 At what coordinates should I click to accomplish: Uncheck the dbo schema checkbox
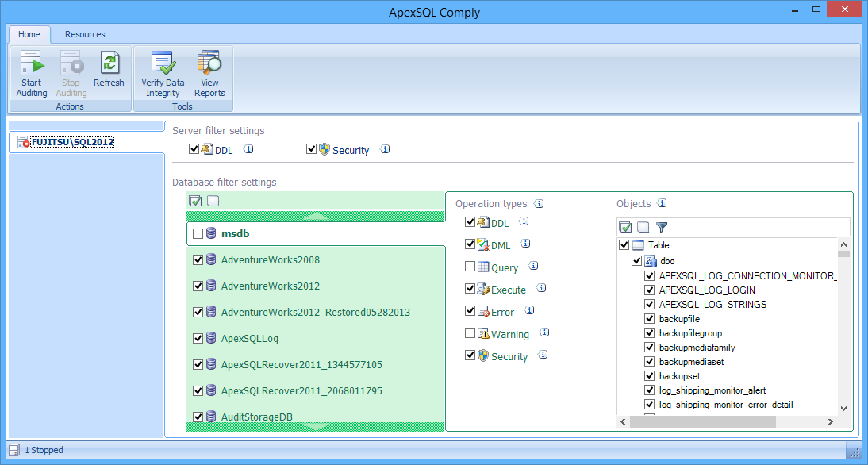(x=636, y=261)
